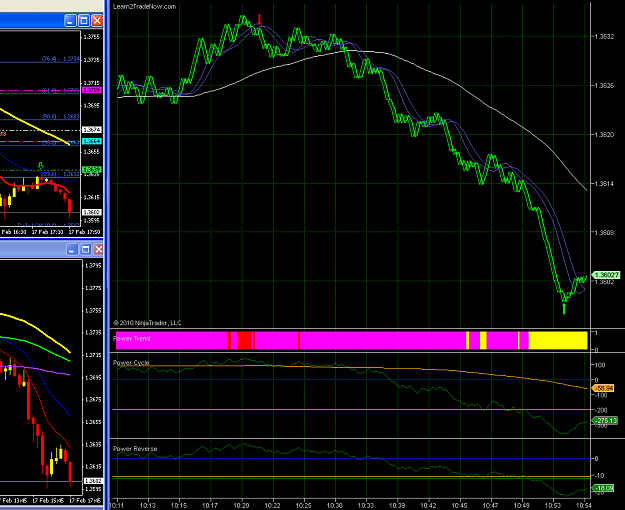Screen dimensions: 625x510
Task: Click the Power Trend panel label
Action: [x=132, y=339]
